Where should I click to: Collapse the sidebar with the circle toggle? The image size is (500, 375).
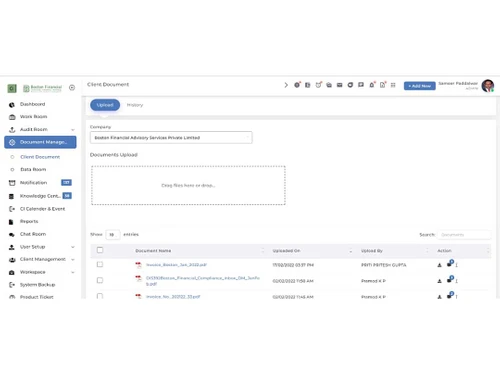click(72, 88)
